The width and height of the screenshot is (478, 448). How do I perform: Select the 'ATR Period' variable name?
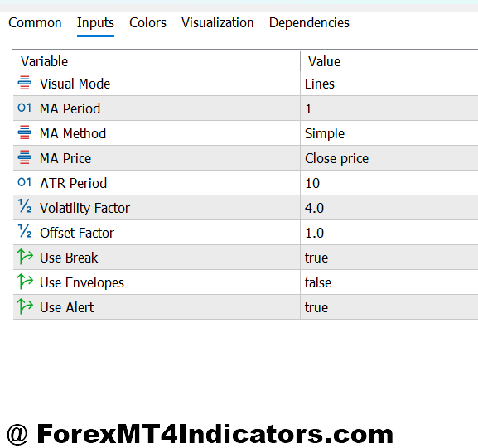pos(74,184)
